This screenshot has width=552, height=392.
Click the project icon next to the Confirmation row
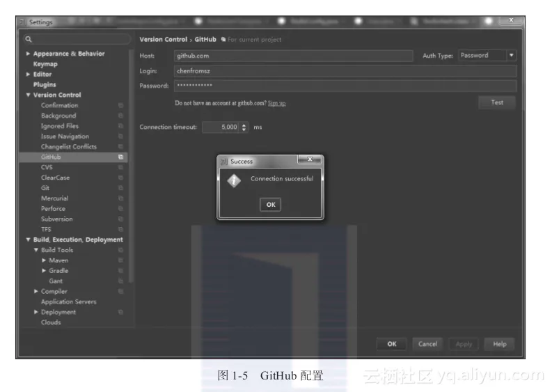[120, 105]
